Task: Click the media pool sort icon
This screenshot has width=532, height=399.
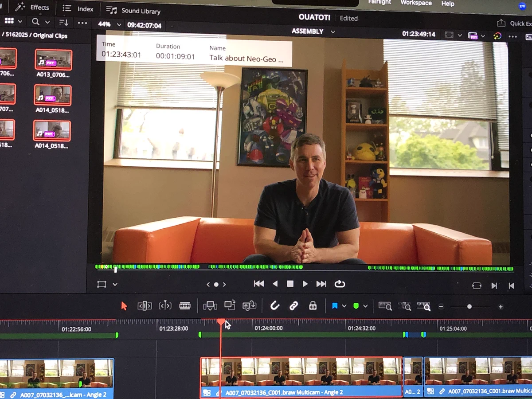Action: click(x=64, y=23)
